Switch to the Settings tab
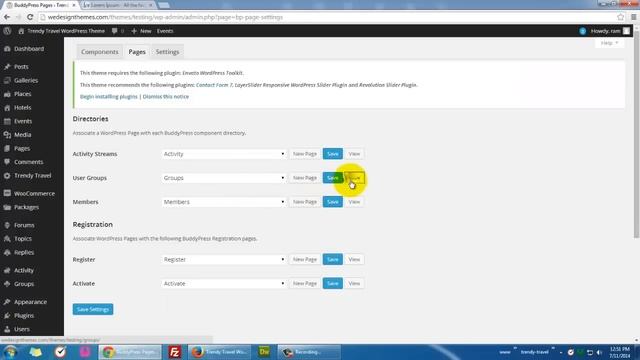The height and width of the screenshot is (360, 640). click(x=167, y=52)
